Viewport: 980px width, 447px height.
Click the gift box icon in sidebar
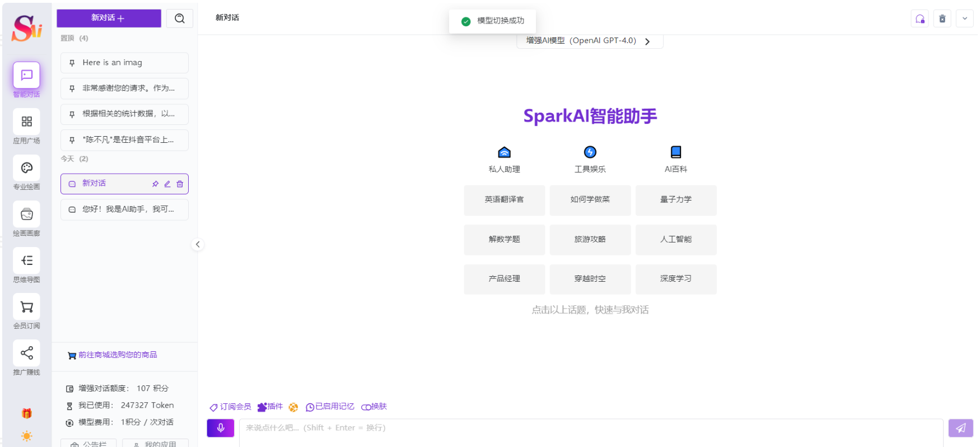[x=26, y=413]
